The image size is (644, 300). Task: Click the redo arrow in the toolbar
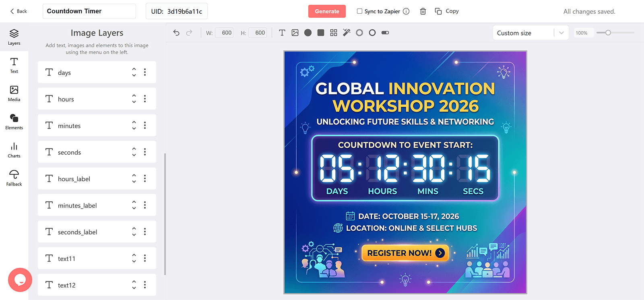click(x=189, y=33)
